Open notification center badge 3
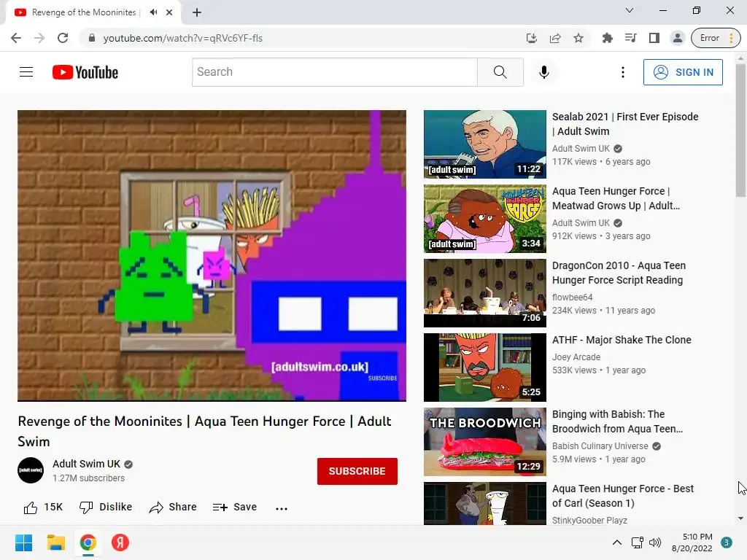The height and width of the screenshot is (560, 747). (727, 542)
